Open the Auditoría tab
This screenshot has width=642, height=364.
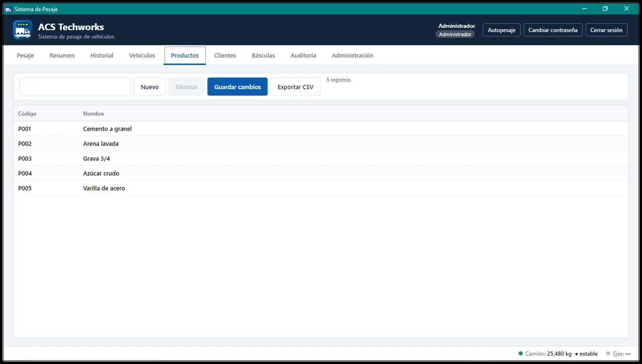tap(303, 56)
